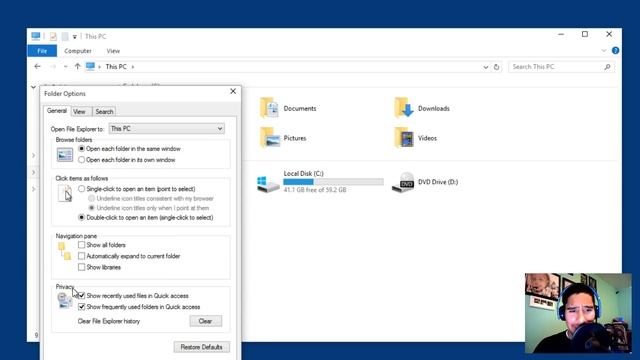Open Customize Quick Access Toolbar dropdown

[74, 37]
